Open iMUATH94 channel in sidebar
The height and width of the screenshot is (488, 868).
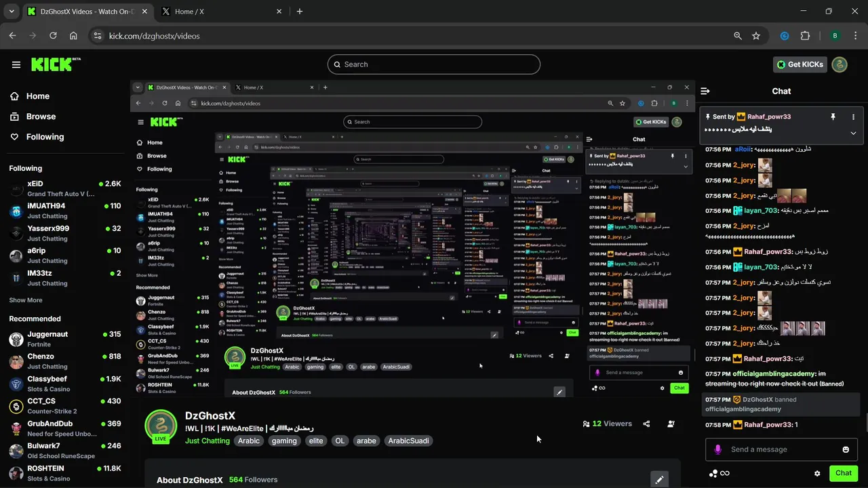(65, 211)
